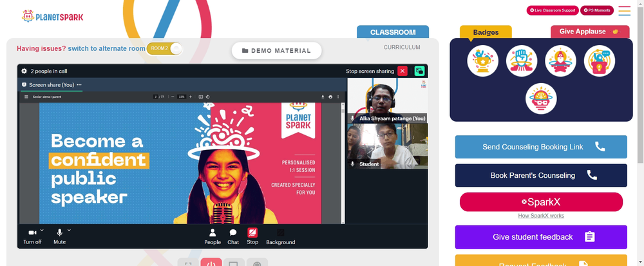Click Send Counseling Booking Link
Viewport: 644px width, 266px height.
pyautogui.click(x=541, y=147)
